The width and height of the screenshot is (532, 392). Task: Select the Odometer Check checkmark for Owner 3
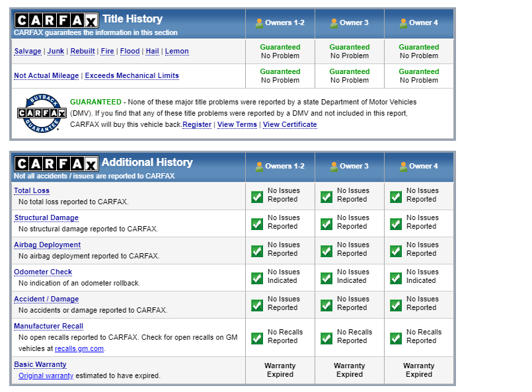(326, 278)
